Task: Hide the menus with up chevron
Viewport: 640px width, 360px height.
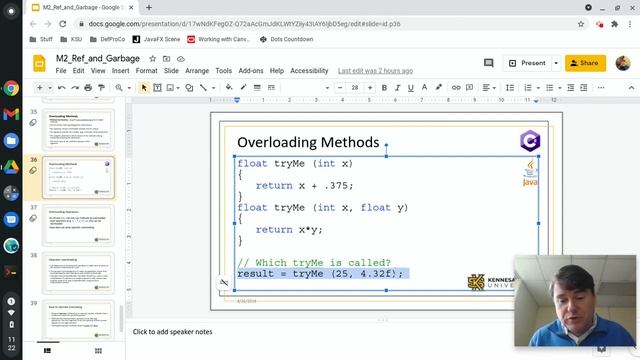Action: click(x=631, y=88)
